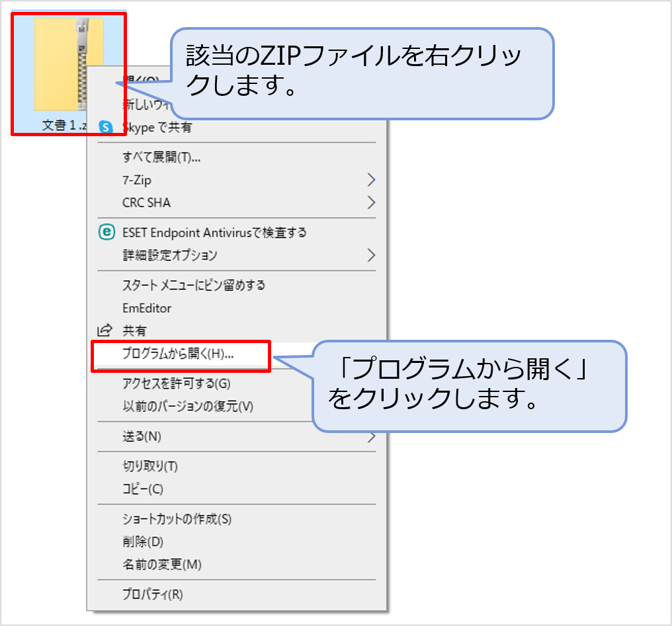The width and height of the screenshot is (672, 626).
Task: Expand the 7-Zip submenu arrow
Action: pos(371,180)
